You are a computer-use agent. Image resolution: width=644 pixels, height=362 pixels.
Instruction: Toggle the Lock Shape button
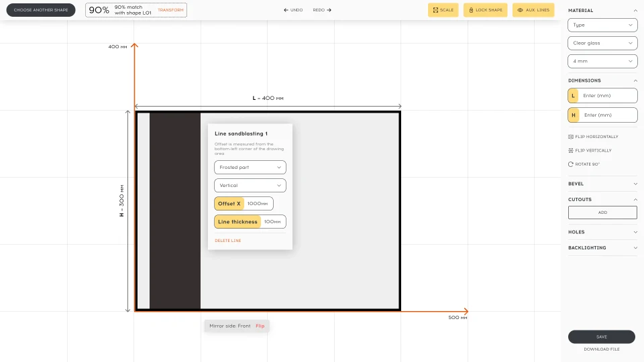click(486, 10)
